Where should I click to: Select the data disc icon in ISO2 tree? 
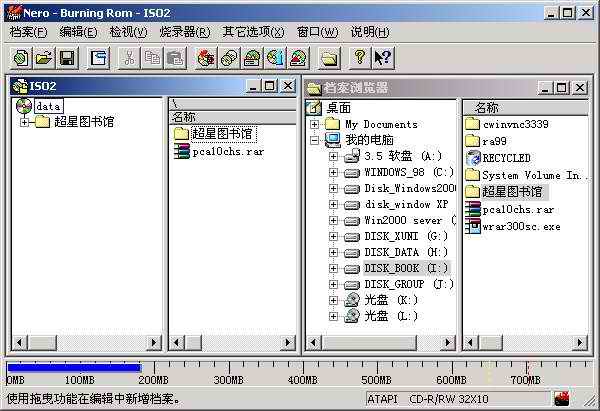click(24, 106)
